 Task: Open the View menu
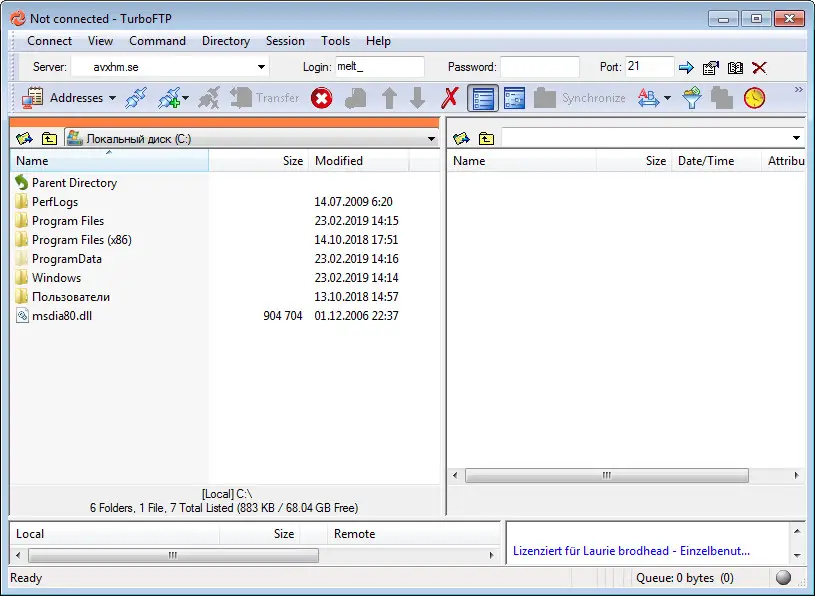tap(100, 41)
